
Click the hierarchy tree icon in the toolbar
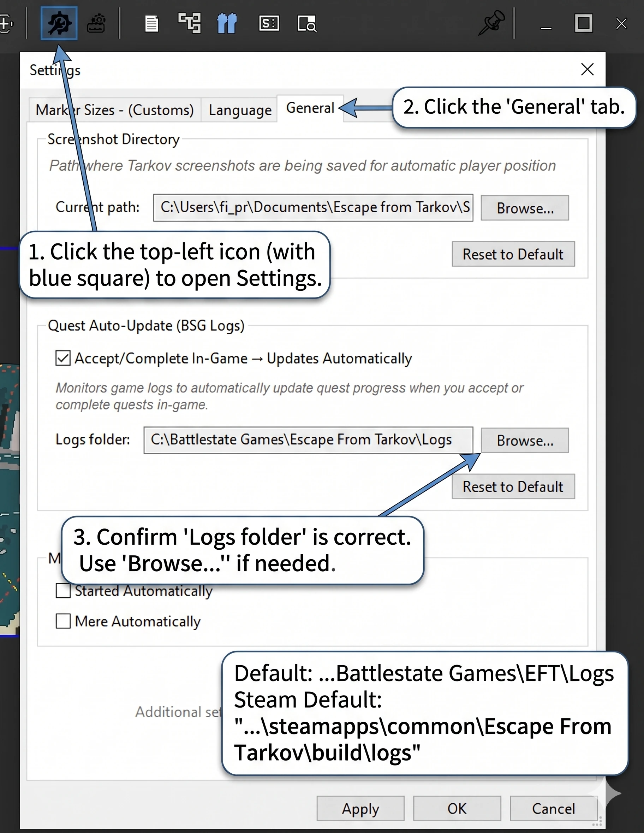pyautogui.click(x=190, y=23)
